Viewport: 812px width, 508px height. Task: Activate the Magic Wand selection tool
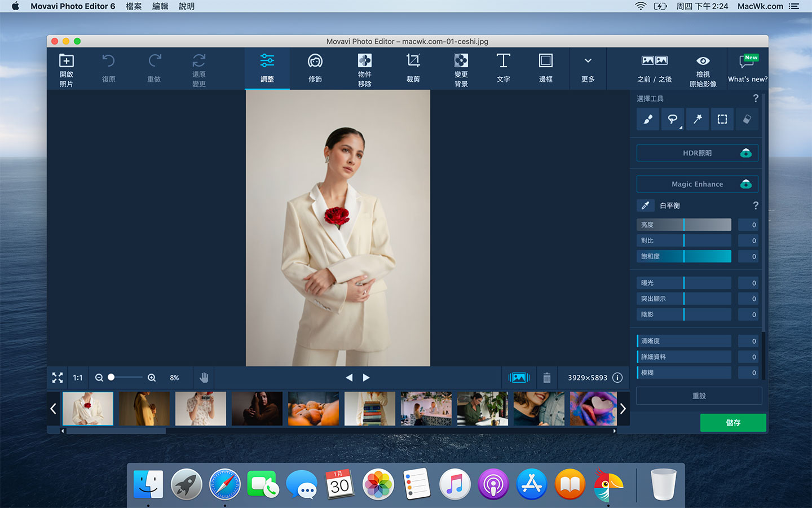pos(697,119)
